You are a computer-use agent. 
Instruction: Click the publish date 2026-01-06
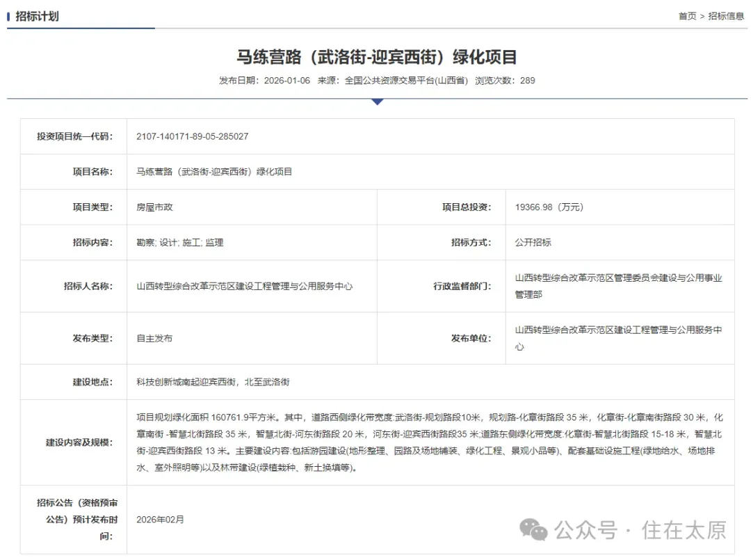(287, 81)
